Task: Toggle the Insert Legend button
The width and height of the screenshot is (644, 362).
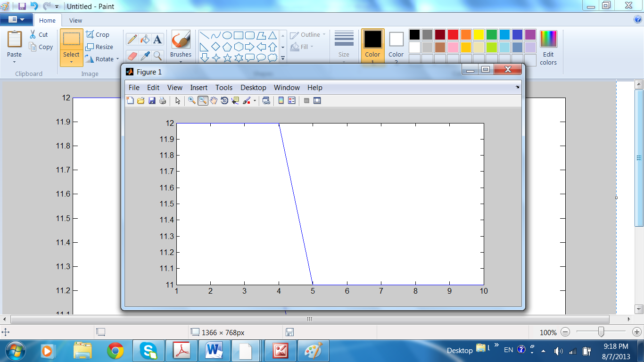Action: (x=291, y=100)
